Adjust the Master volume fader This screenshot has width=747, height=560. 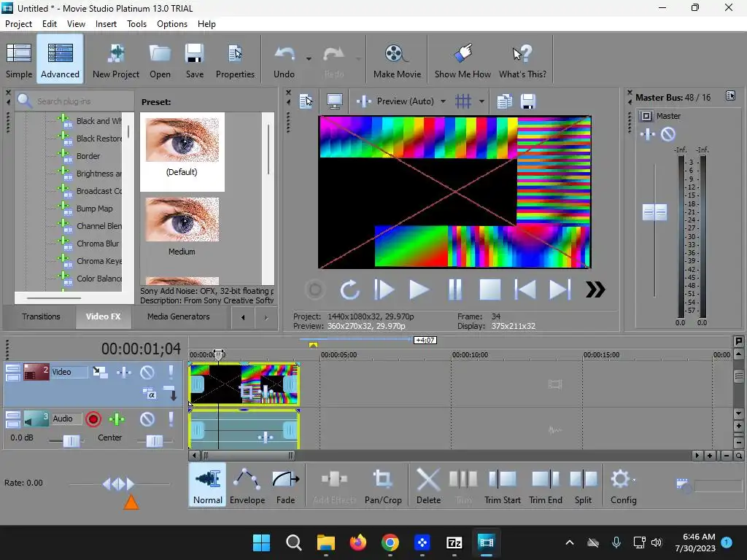[x=654, y=212]
